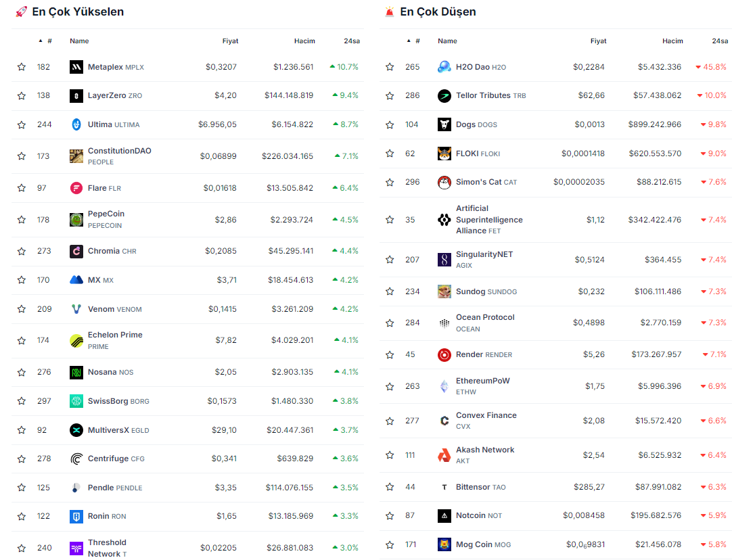
Task: Click the H2O Dao coin logo
Action: click(444, 67)
